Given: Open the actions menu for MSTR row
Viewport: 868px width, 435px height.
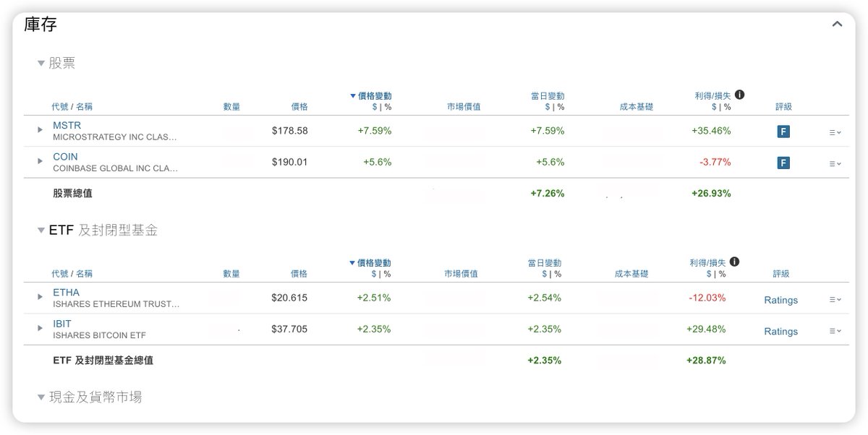Looking at the screenshot, I should pos(835,132).
